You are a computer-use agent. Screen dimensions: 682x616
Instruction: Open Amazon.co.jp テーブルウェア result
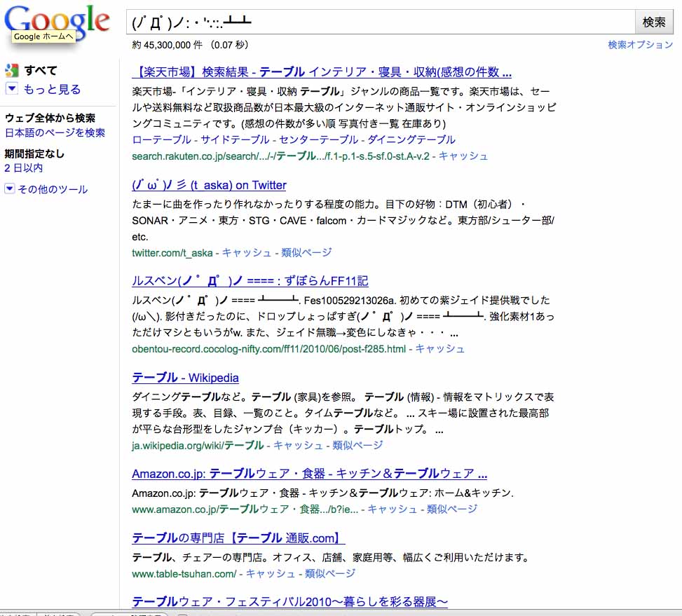pos(309,474)
